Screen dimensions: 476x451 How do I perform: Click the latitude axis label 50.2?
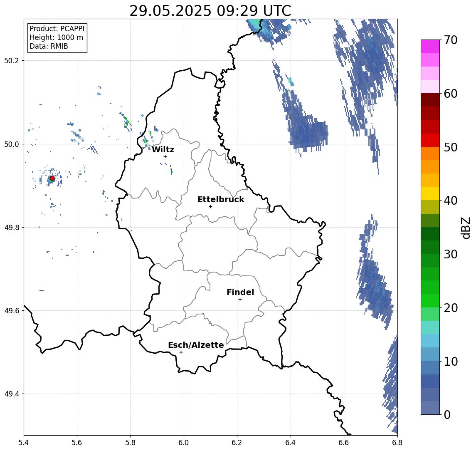[x=11, y=61]
